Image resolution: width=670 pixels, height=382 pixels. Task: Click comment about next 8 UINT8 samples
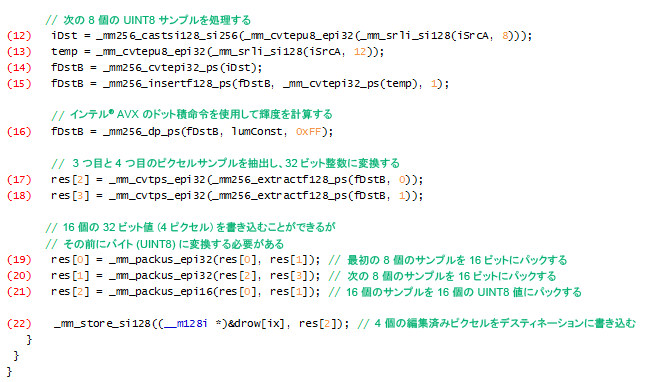pos(148,20)
